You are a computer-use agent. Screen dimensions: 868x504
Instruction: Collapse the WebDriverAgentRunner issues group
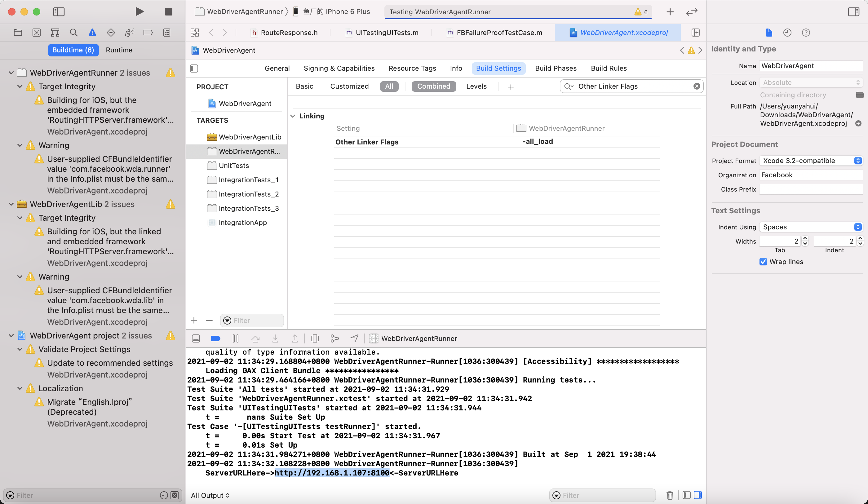pos(11,73)
